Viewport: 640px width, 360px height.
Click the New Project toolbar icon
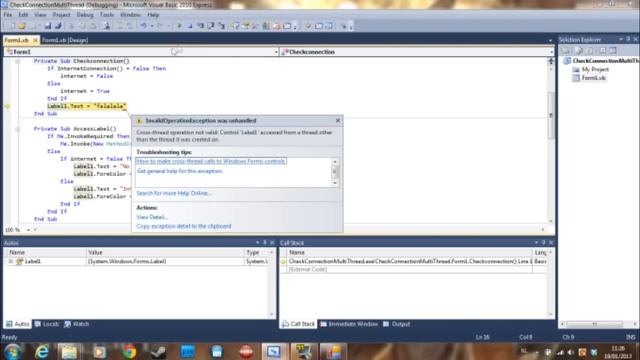(x=12, y=26)
